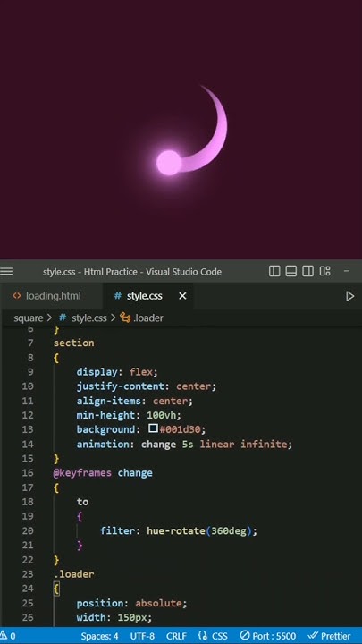This screenshot has width=362, height=644.
Task: Toggle bottom panel layout icon
Action: coord(291,271)
